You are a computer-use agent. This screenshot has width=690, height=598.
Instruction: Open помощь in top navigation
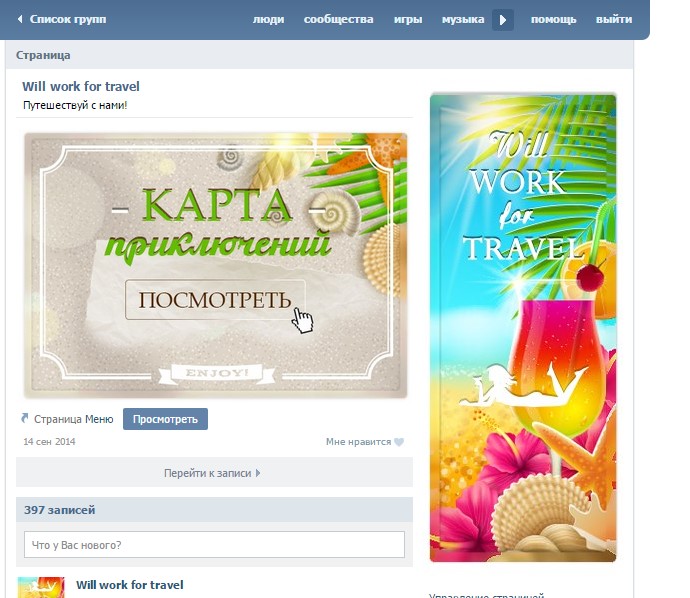point(554,19)
